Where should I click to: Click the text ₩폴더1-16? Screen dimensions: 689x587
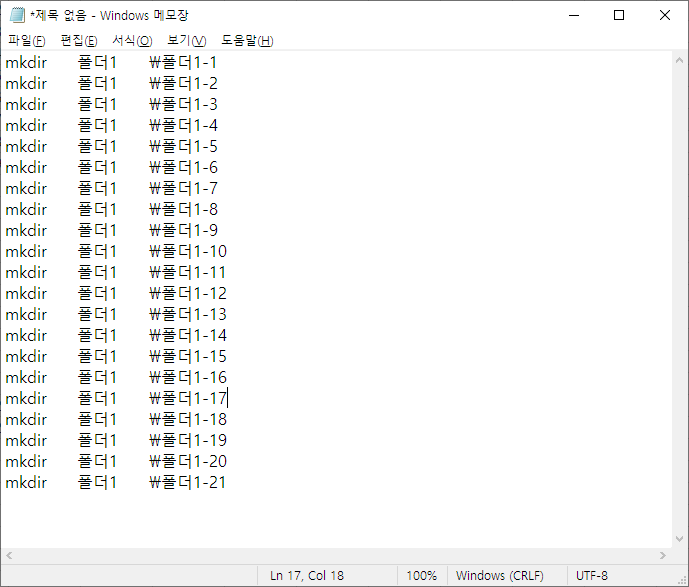click(x=188, y=377)
